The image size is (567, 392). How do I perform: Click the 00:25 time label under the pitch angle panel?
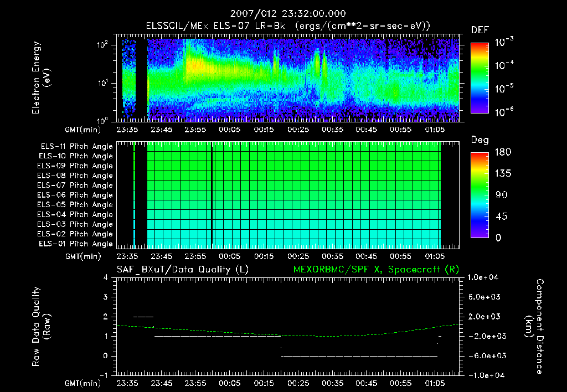click(298, 256)
